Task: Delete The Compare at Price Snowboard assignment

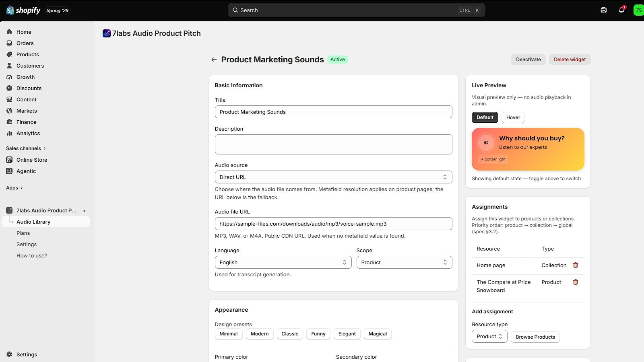Action: (x=576, y=282)
